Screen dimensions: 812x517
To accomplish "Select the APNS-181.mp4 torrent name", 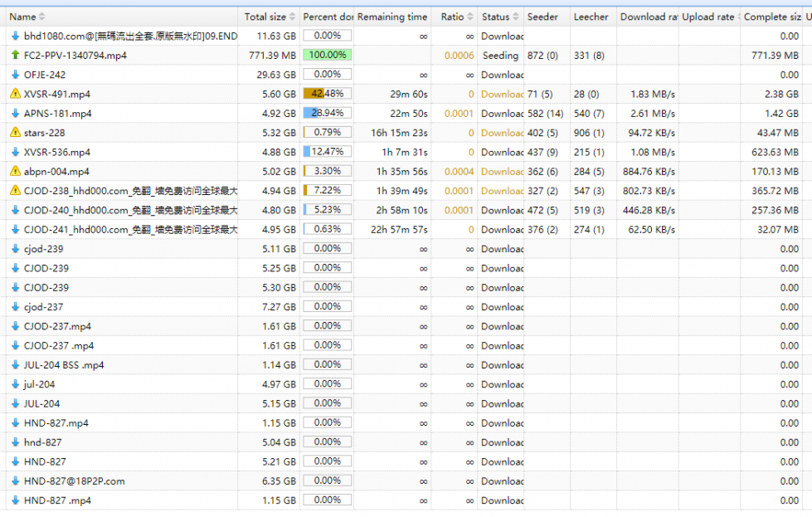I will [x=57, y=114].
